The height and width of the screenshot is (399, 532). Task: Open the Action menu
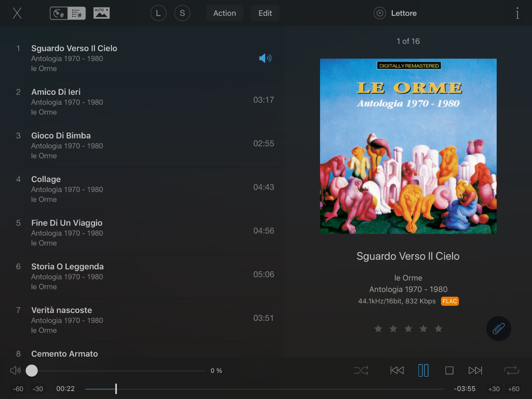click(224, 13)
